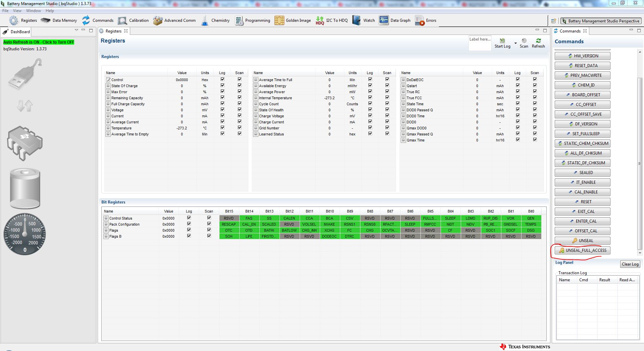Toggle Scan checkbox for Flags B
Viewport: 644px width, 351px height.
click(x=209, y=236)
